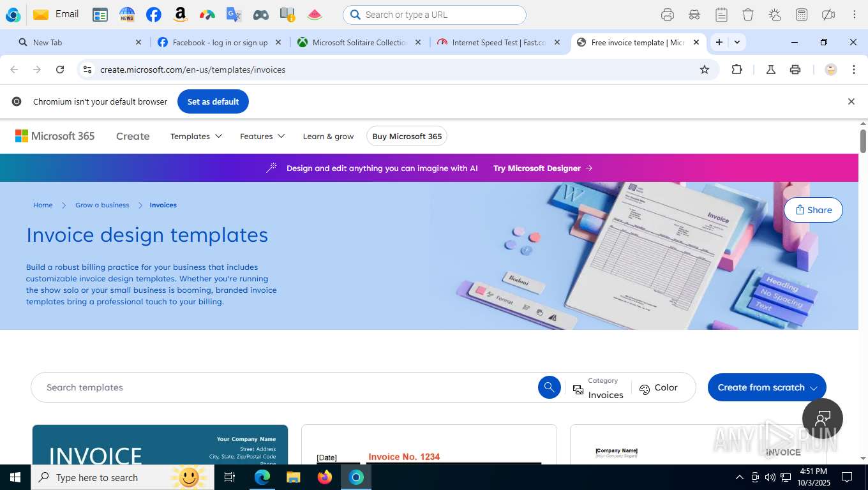Click the watermelon shortcut icon
This screenshot has height=490, width=868.
click(315, 15)
